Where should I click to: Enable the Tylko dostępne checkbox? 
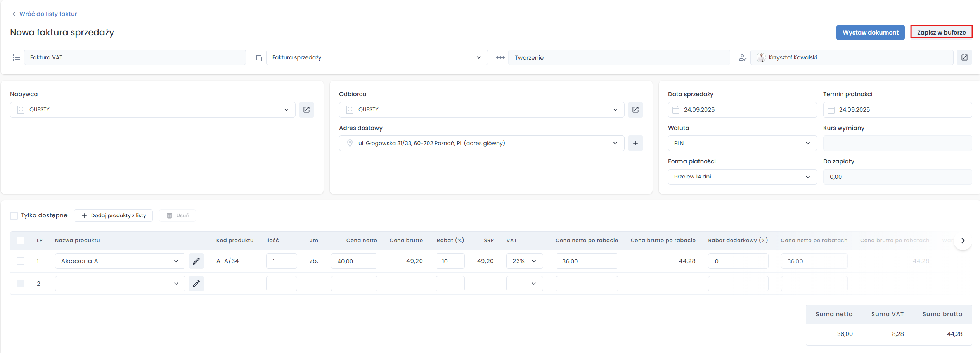pyautogui.click(x=14, y=216)
